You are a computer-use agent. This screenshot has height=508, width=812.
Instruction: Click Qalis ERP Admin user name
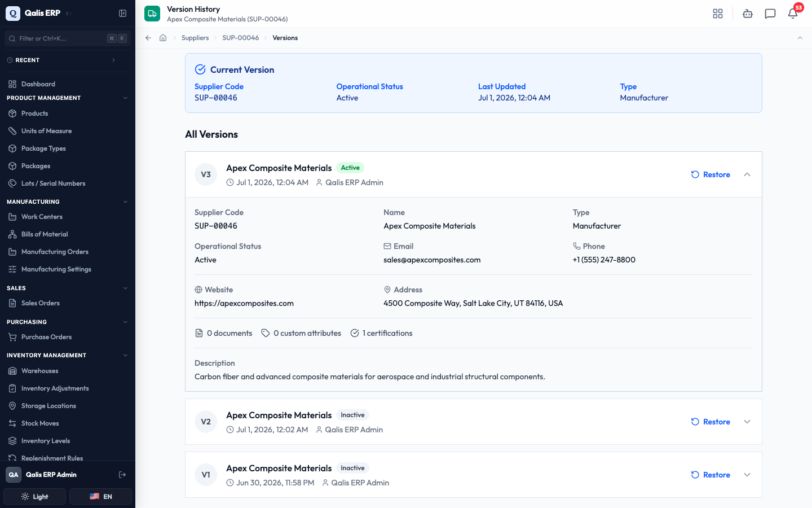click(51, 475)
